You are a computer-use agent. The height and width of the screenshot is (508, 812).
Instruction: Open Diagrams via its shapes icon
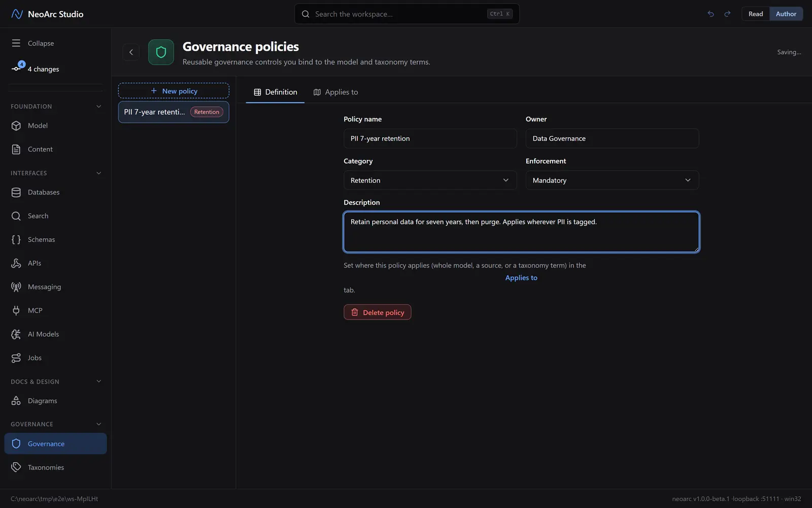[x=16, y=401]
